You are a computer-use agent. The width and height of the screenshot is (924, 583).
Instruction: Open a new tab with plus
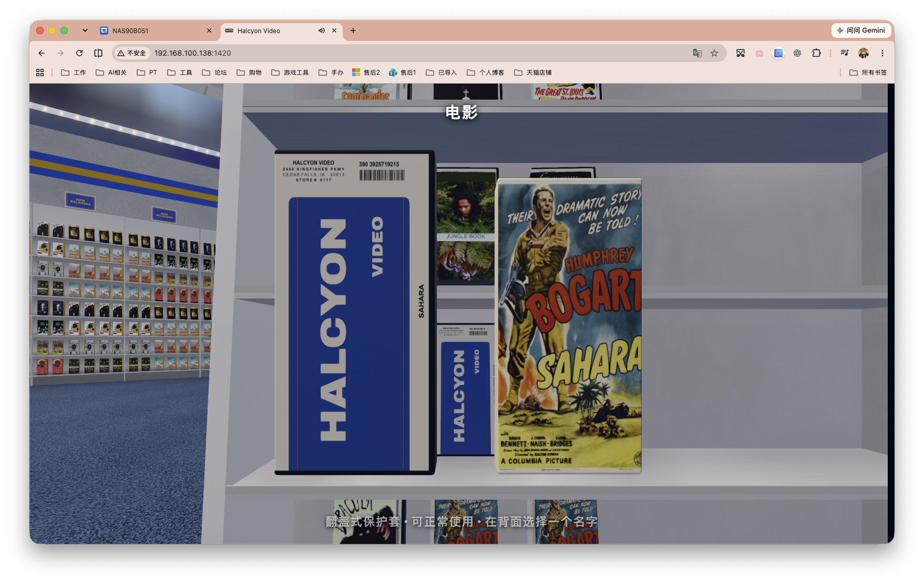[x=353, y=30]
